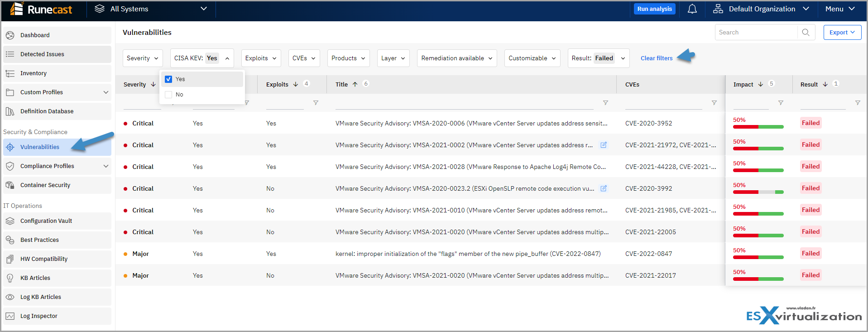
Task: Click the Log Inspector sidebar icon
Action: point(10,316)
